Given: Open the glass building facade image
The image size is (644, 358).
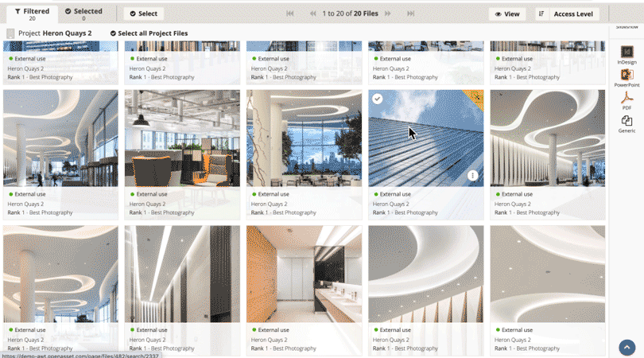Looking at the screenshot, I should click(x=426, y=138).
